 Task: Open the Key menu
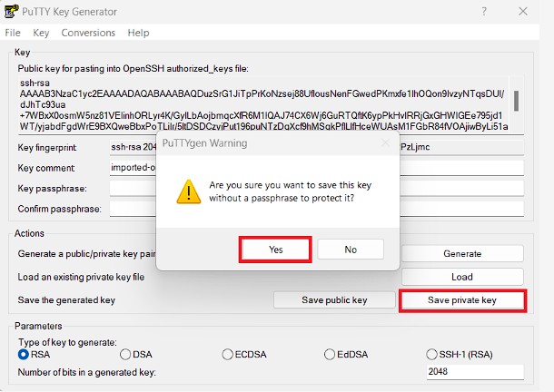click(41, 33)
